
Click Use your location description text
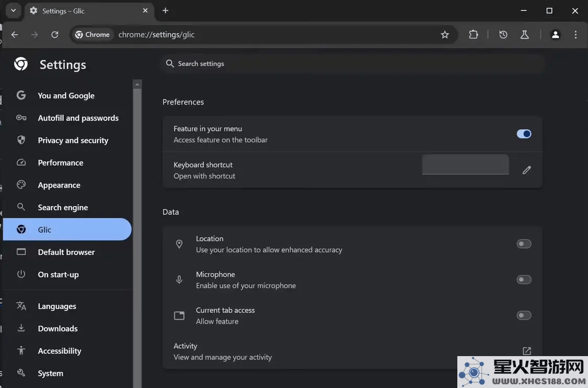pos(269,250)
